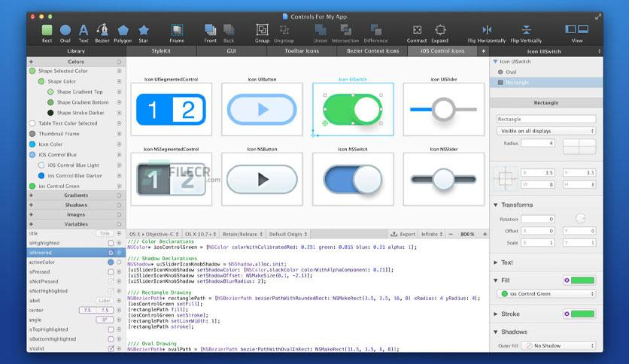Flip the shape Horizontally
The height and width of the screenshot is (364, 629).
tap(487, 33)
